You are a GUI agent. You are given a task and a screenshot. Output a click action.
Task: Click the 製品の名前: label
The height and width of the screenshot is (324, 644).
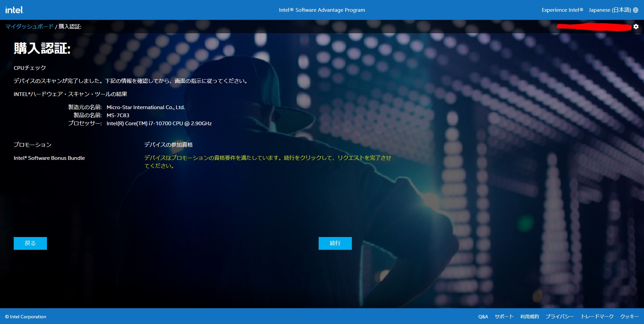[x=88, y=115]
